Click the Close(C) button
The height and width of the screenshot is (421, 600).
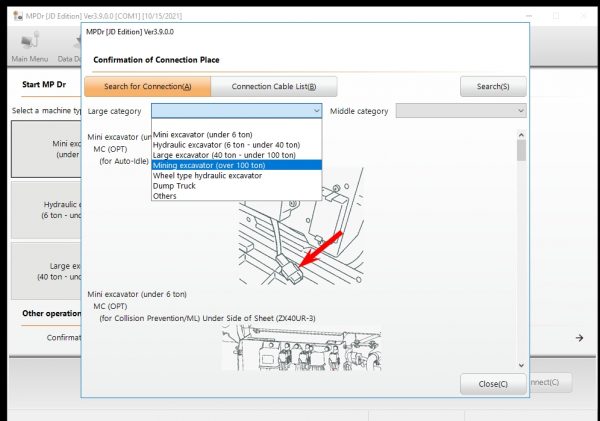point(493,384)
